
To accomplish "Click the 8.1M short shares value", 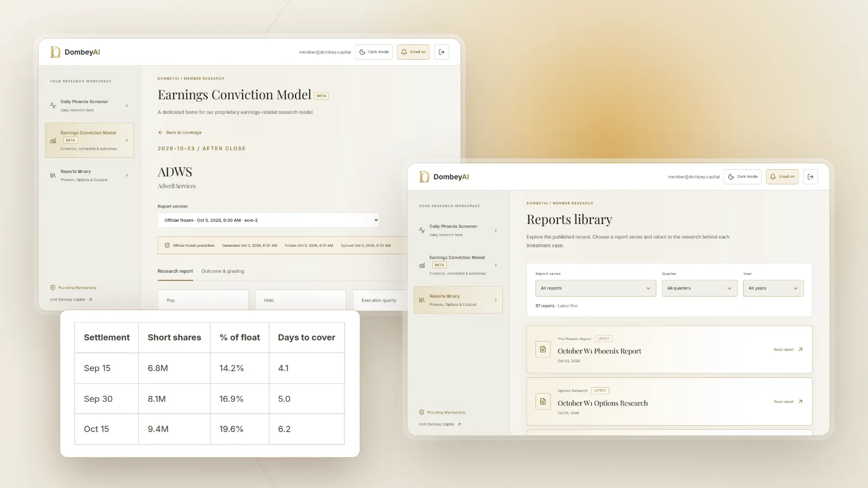I will coord(157,399).
